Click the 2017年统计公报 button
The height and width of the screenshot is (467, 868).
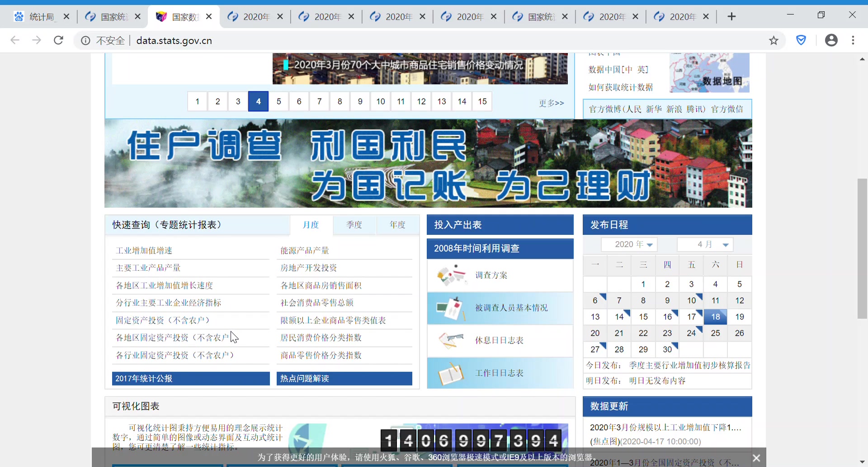[191, 379]
